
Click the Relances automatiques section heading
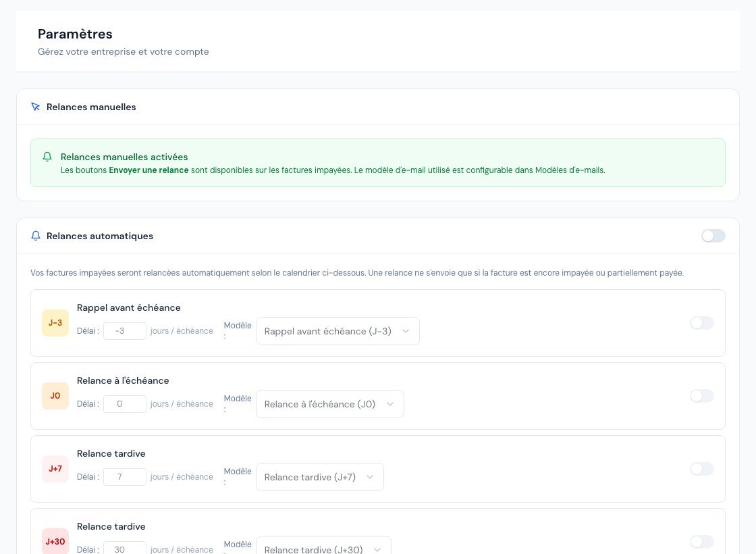point(100,236)
